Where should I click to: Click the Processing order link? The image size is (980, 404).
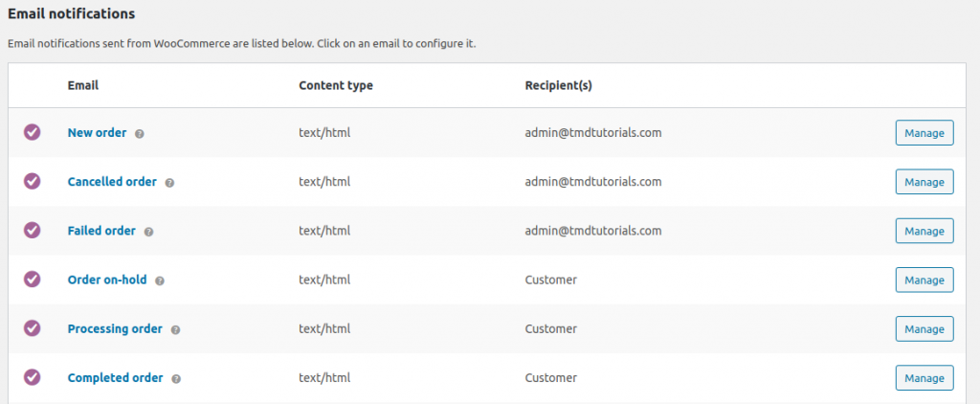point(115,328)
